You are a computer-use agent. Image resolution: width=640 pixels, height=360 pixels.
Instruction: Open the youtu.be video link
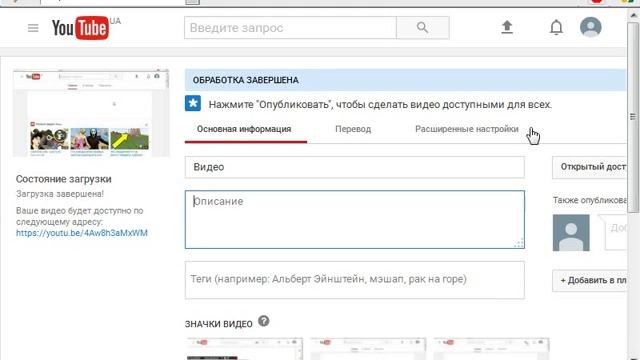click(x=82, y=233)
